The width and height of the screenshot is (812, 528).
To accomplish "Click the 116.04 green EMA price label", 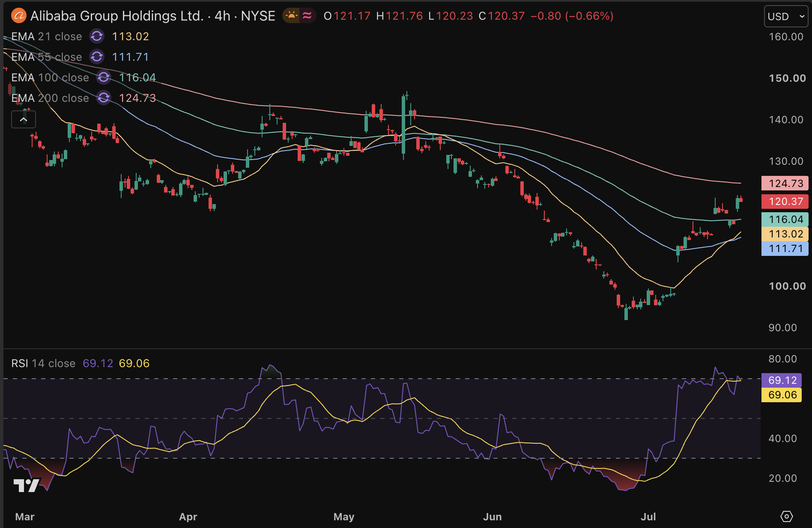I will (x=785, y=220).
